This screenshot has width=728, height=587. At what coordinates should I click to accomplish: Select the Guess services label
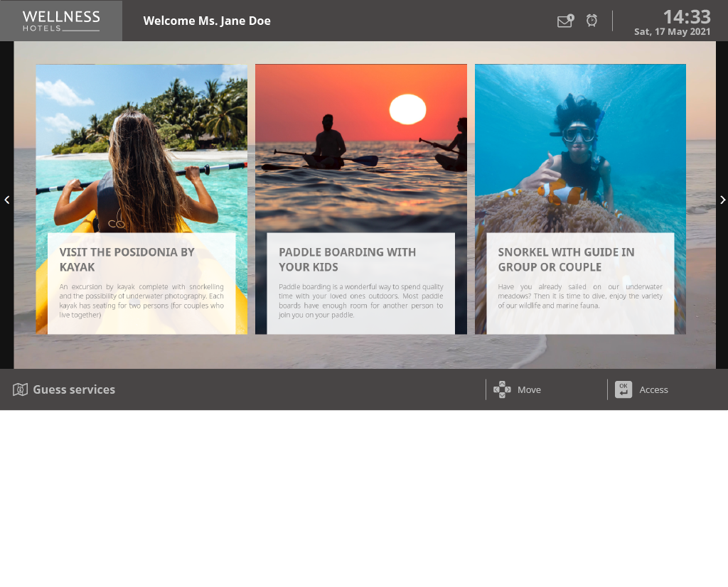pyautogui.click(x=74, y=389)
